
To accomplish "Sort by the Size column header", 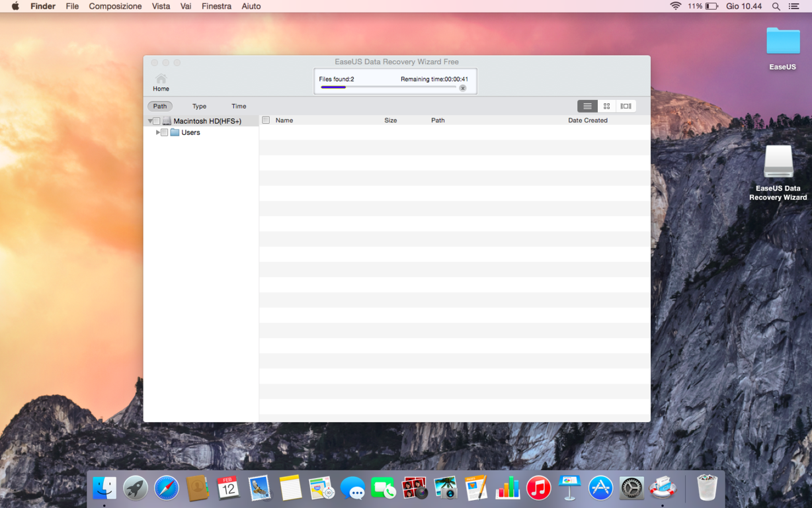I will point(391,120).
